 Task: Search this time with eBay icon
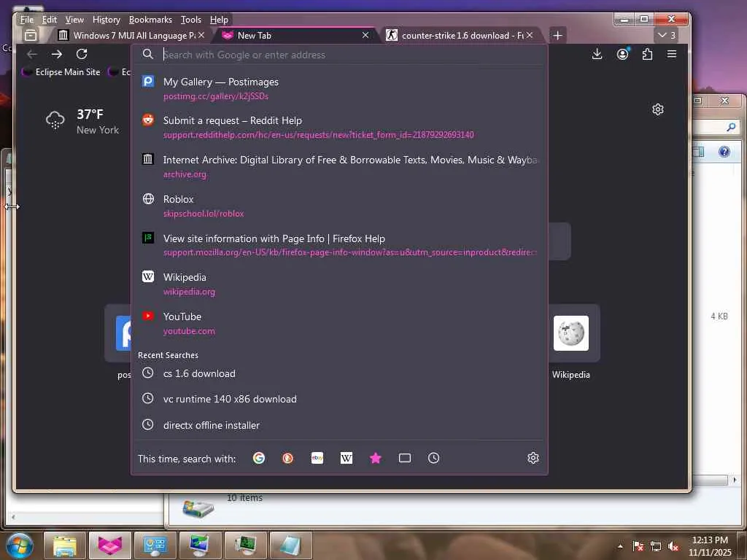317,458
